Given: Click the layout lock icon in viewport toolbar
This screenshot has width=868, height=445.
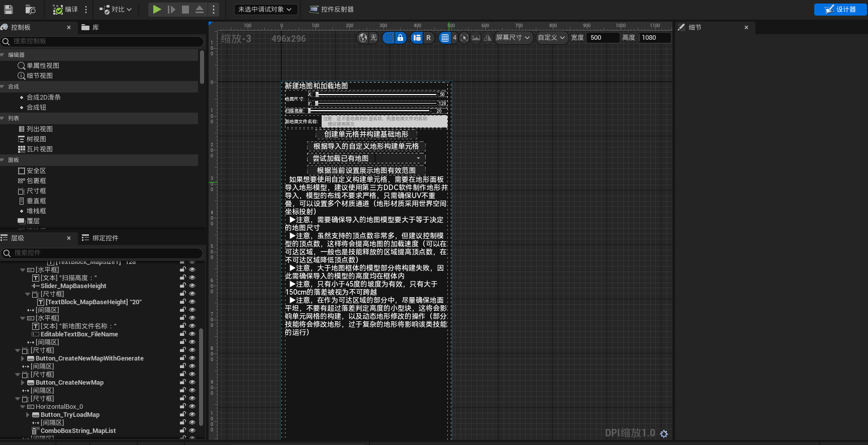Looking at the screenshot, I should [400, 38].
